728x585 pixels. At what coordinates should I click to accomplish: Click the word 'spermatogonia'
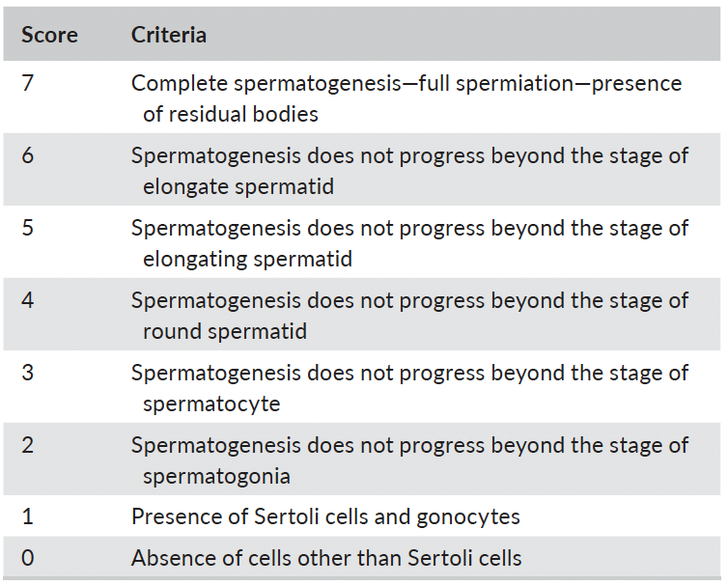click(216, 477)
